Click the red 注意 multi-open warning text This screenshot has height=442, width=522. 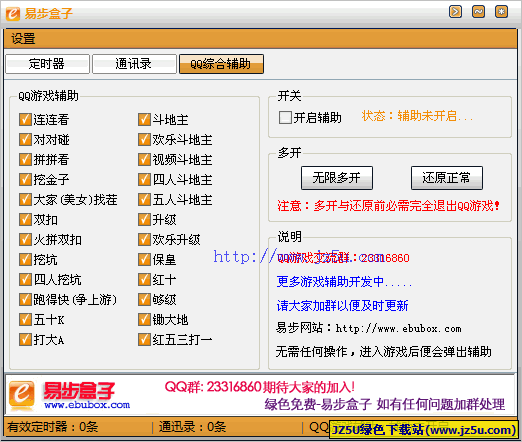pos(388,206)
